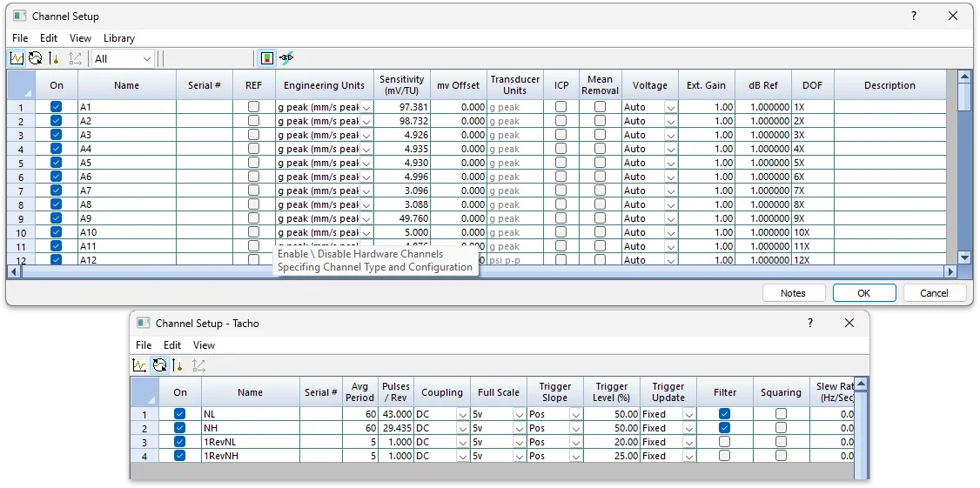Click the Cancel button
Viewport: 980px width, 488px height.
click(935, 293)
